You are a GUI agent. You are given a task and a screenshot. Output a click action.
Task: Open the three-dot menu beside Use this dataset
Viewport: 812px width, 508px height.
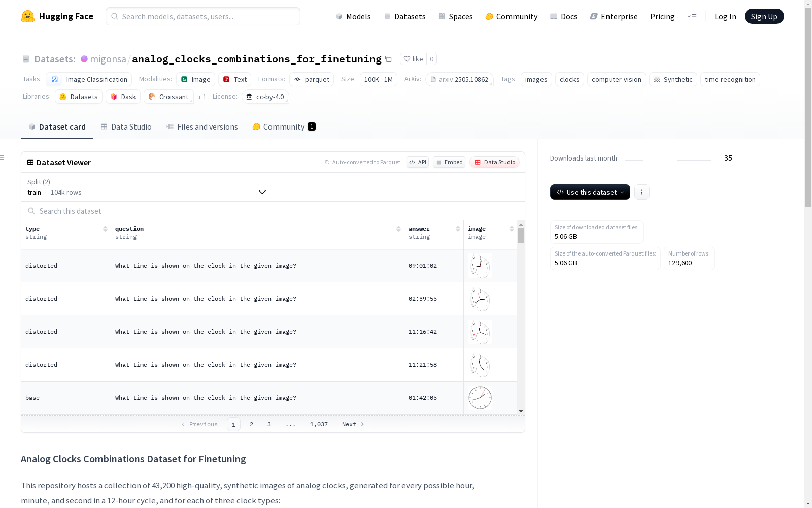point(642,192)
